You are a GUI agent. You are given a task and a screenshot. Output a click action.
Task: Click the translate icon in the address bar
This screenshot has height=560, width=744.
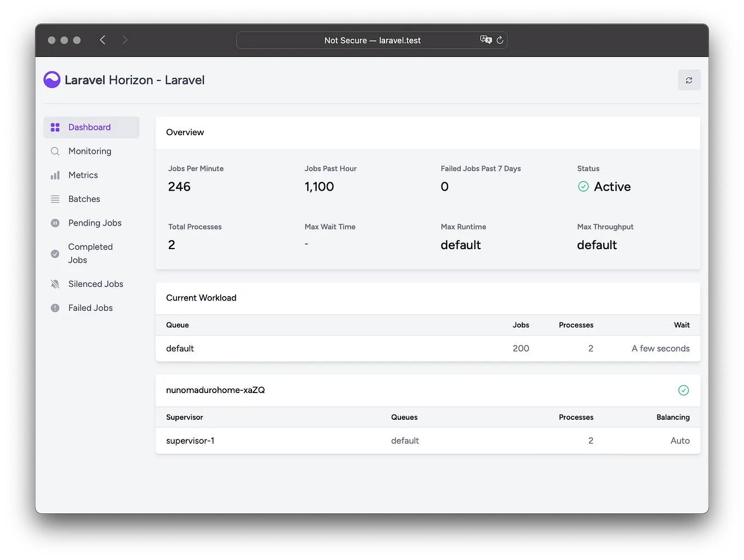coord(485,39)
